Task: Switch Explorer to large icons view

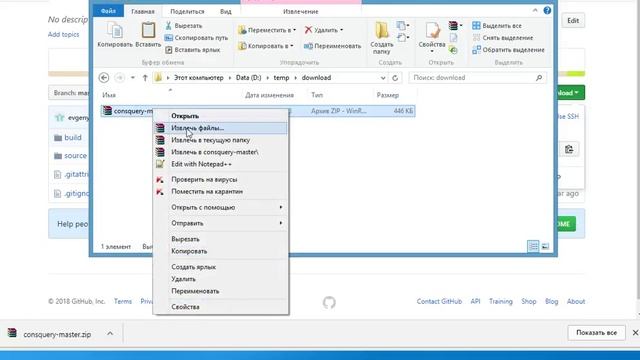Action: tap(545, 246)
